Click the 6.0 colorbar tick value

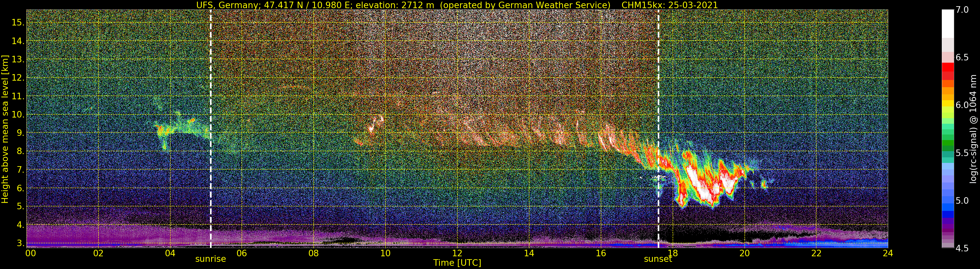[x=962, y=105]
